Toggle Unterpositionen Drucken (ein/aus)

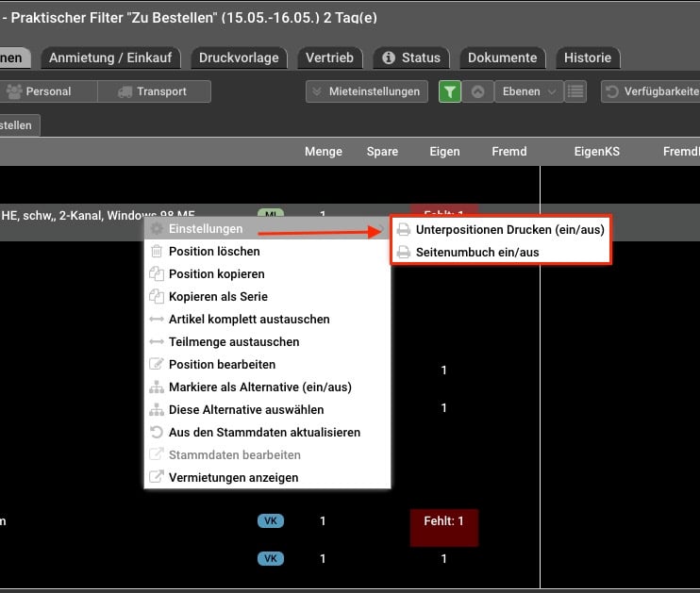(x=509, y=230)
